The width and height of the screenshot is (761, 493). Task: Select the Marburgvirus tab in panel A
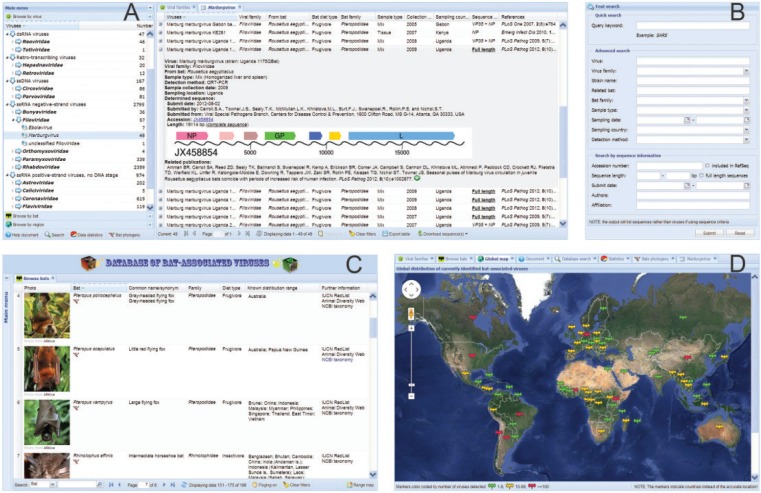coord(220,7)
